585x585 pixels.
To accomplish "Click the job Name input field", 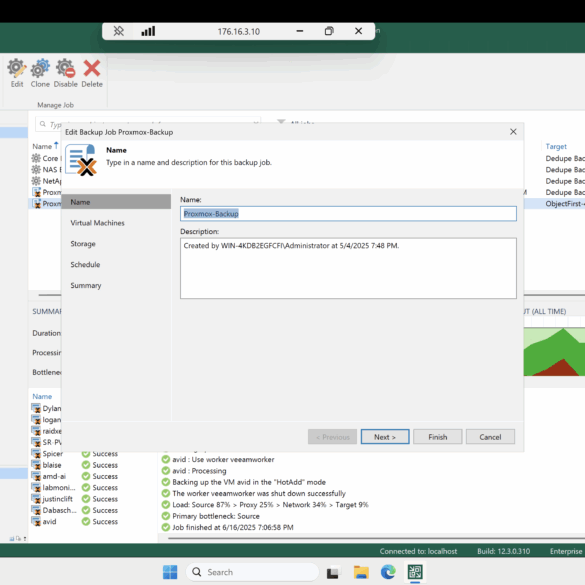I will pos(348,214).
